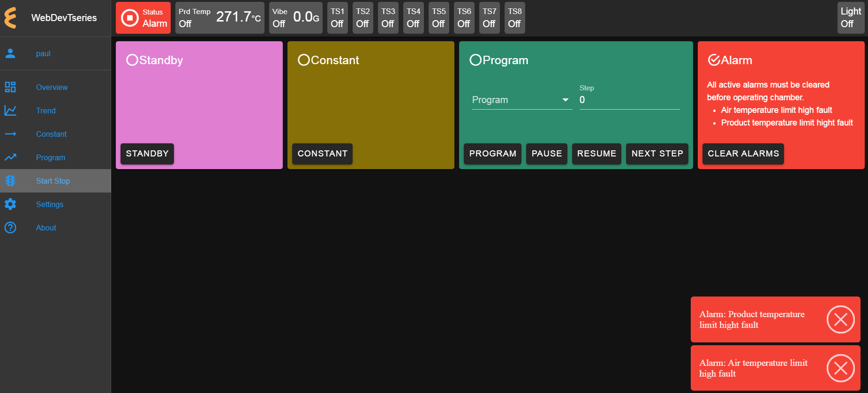
Task: Toggle the TS2 Off switch
Action: pos(363,18)
